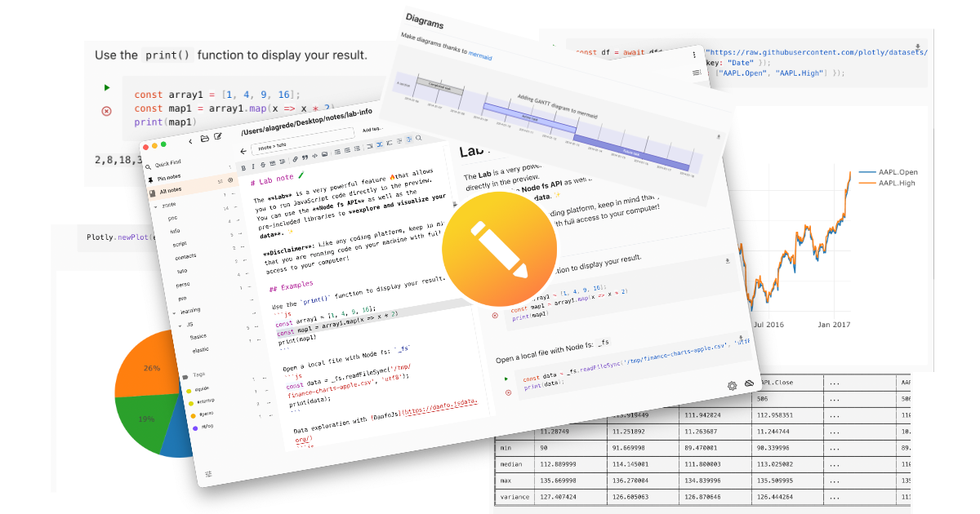Download the GANTT diagram image

719,137
